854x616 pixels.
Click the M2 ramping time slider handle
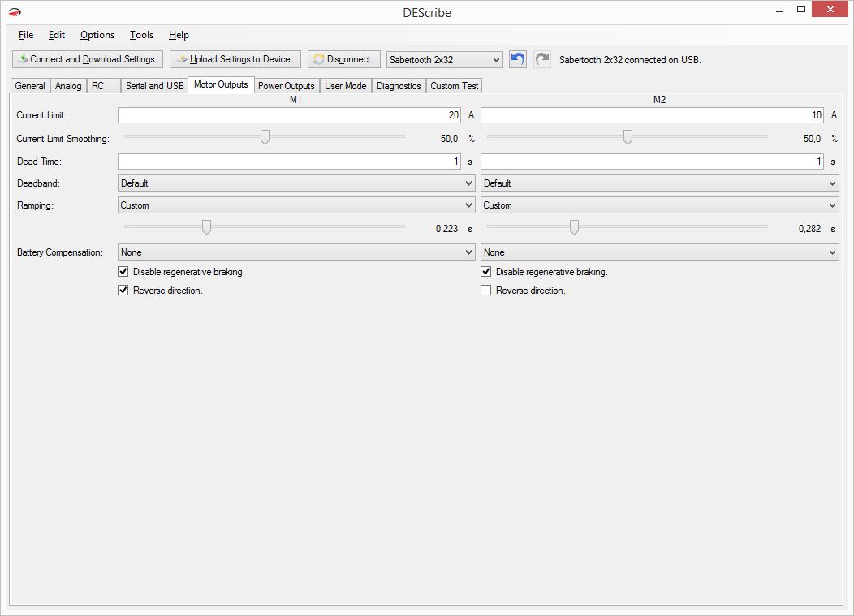pos(574,227)
